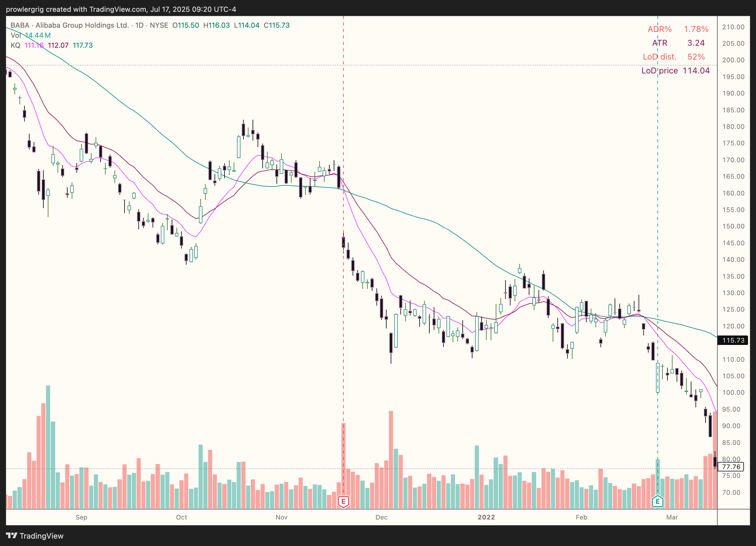
Task: Click the 70.00 price axis label
Action: 731,492
